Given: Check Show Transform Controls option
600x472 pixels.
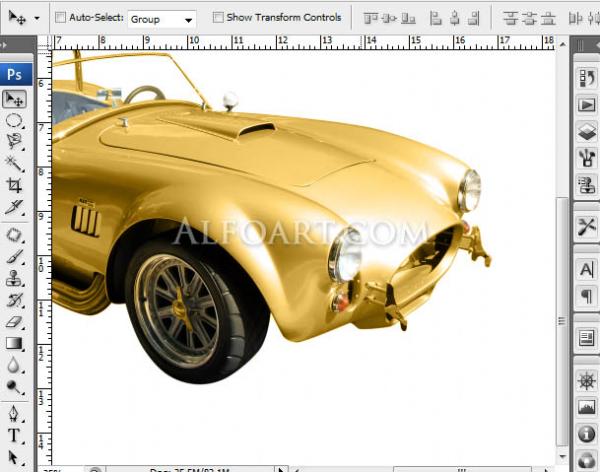Looking at the screenshot, I should coord(219,17).
